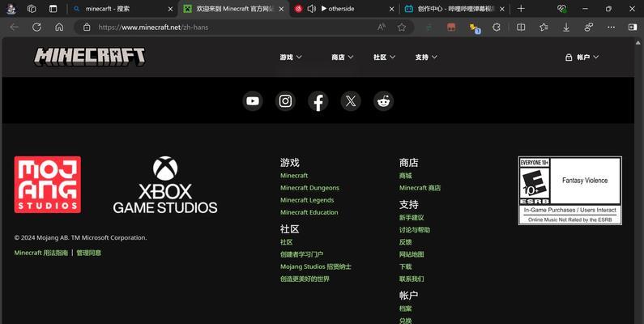The image size is (644, 324).
Task: Open the Mojang Studios 招贤纳士 link
Action: (x=316, y=266)
